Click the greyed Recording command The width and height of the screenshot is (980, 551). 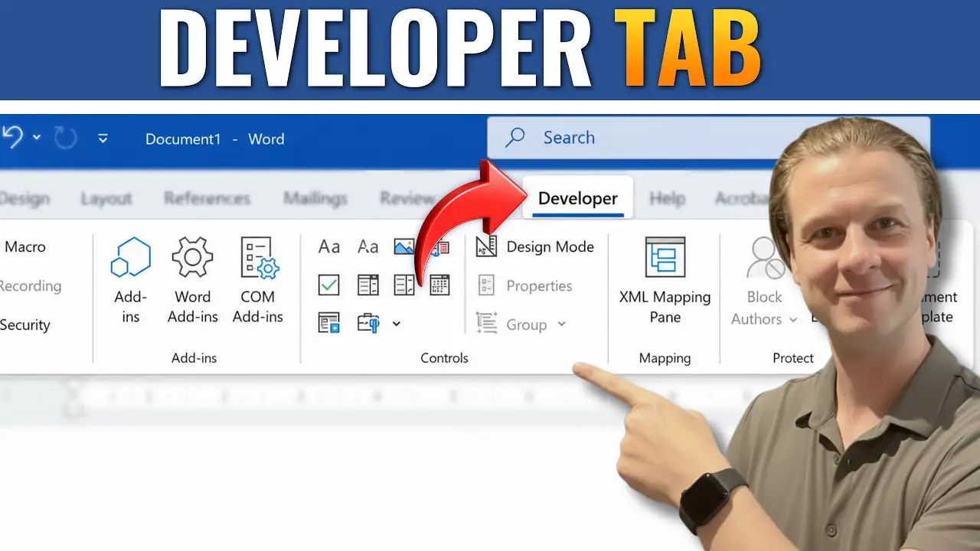point(30,286)
